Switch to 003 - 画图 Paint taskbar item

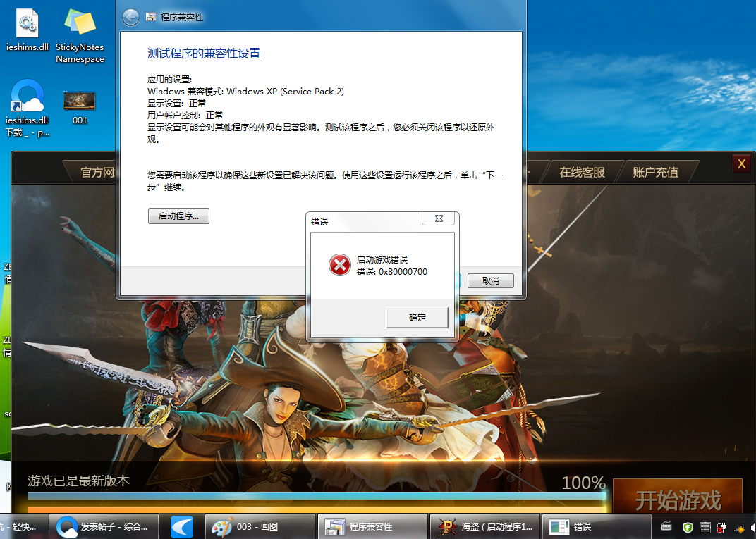(x=260, y=526)
